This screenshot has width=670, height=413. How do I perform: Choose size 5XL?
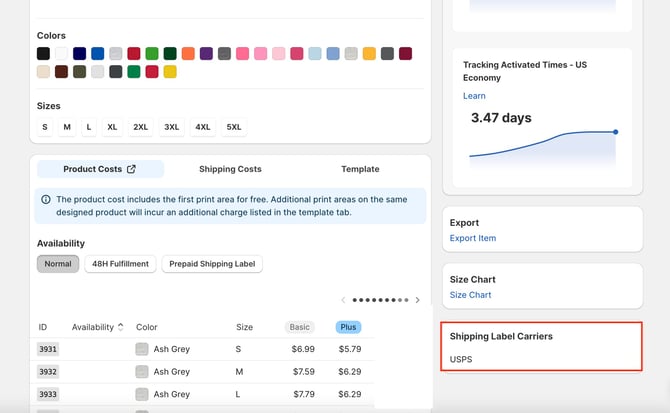(x=234, y=127)
